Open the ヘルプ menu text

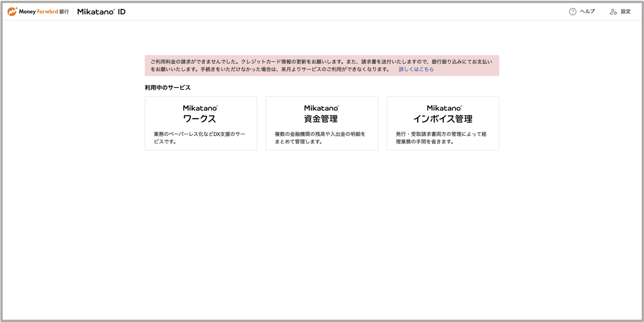[x=587, y=12]
